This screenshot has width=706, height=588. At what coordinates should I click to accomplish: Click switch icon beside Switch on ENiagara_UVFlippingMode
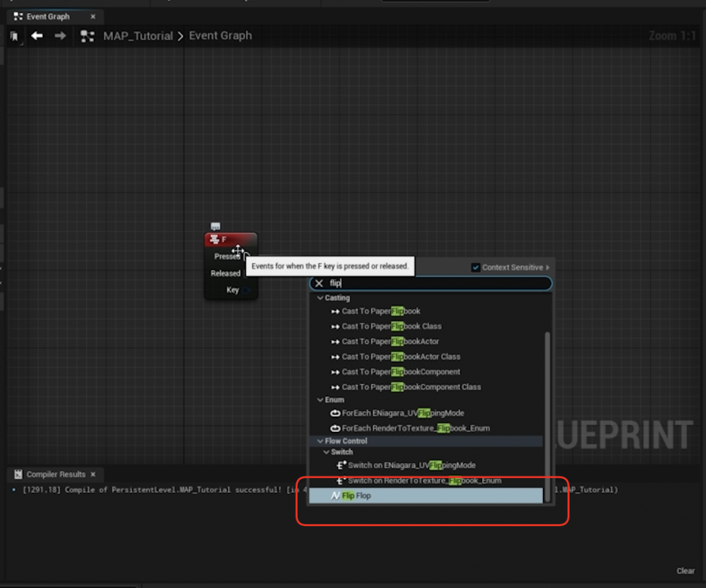point(342,465)
